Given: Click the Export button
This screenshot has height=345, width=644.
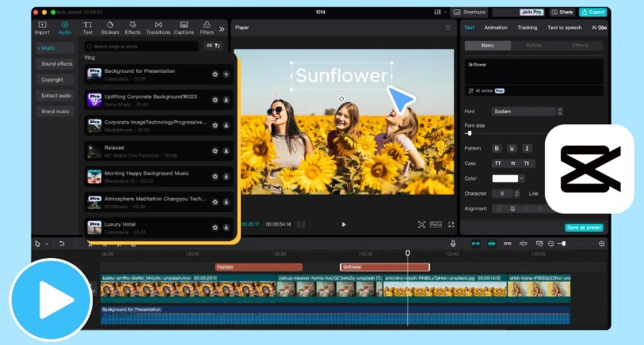Looking at the screenshot, I should [x=593, y=13].
